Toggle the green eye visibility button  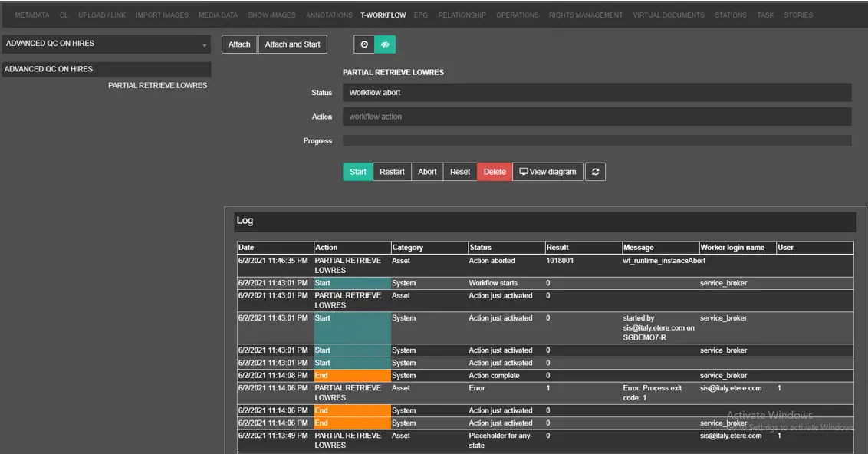[385, 44]
